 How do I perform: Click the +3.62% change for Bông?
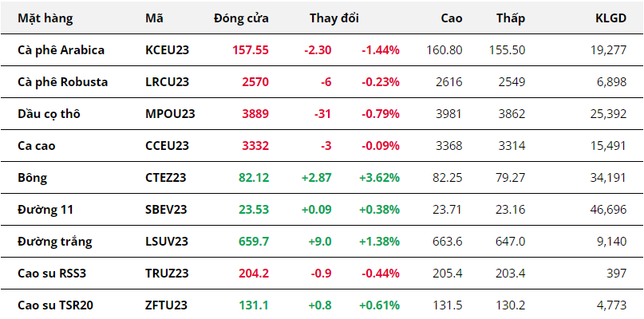coord(379,177)
